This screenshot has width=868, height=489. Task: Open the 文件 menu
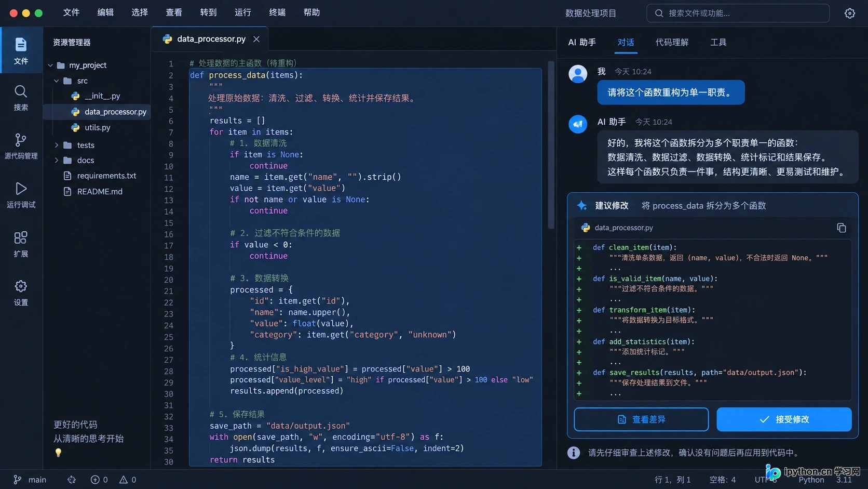(x=71, y=12)
